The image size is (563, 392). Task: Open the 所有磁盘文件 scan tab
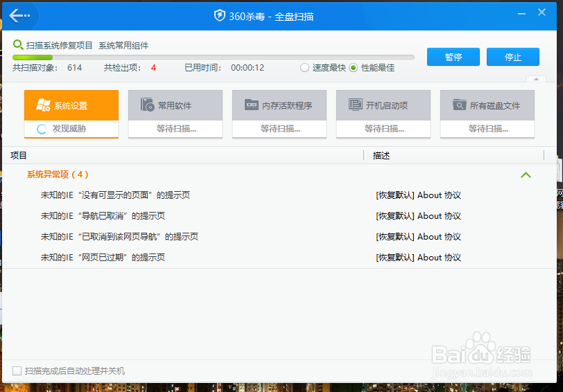click(487, 114)
